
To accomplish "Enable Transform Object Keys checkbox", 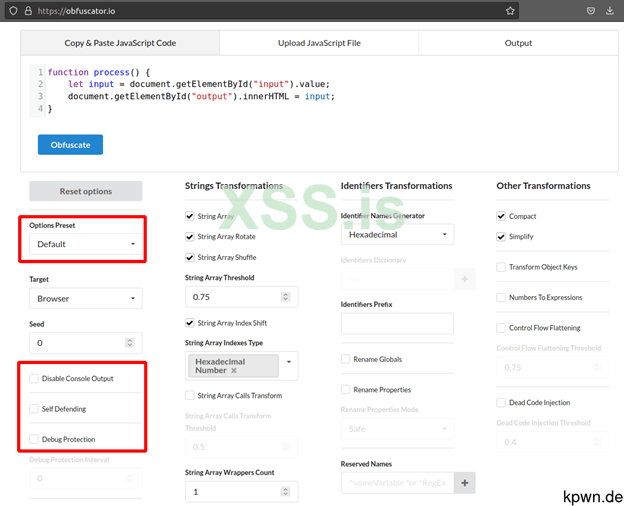I will pos(501,267).
